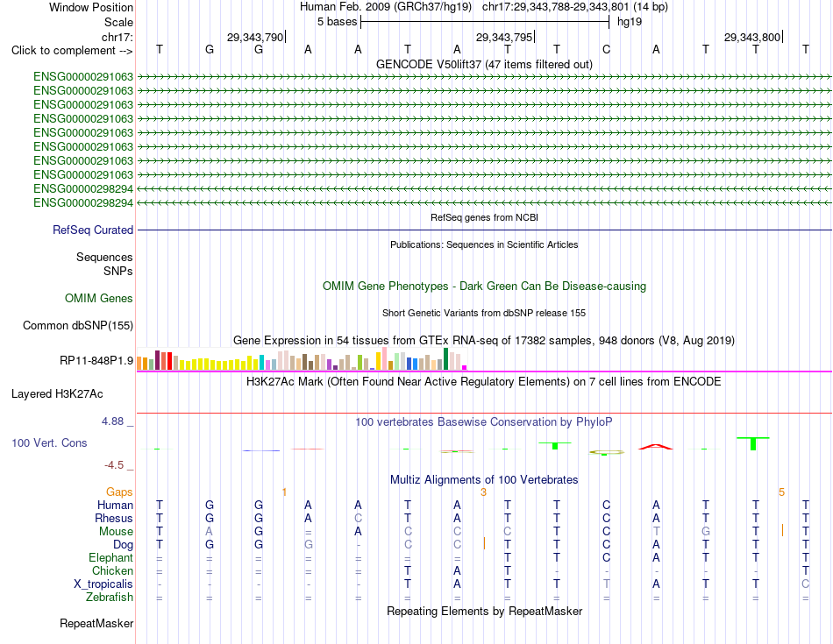Click the orange insertion bar in Dog row
Screen dimensions: 833x644
point(485,543)
